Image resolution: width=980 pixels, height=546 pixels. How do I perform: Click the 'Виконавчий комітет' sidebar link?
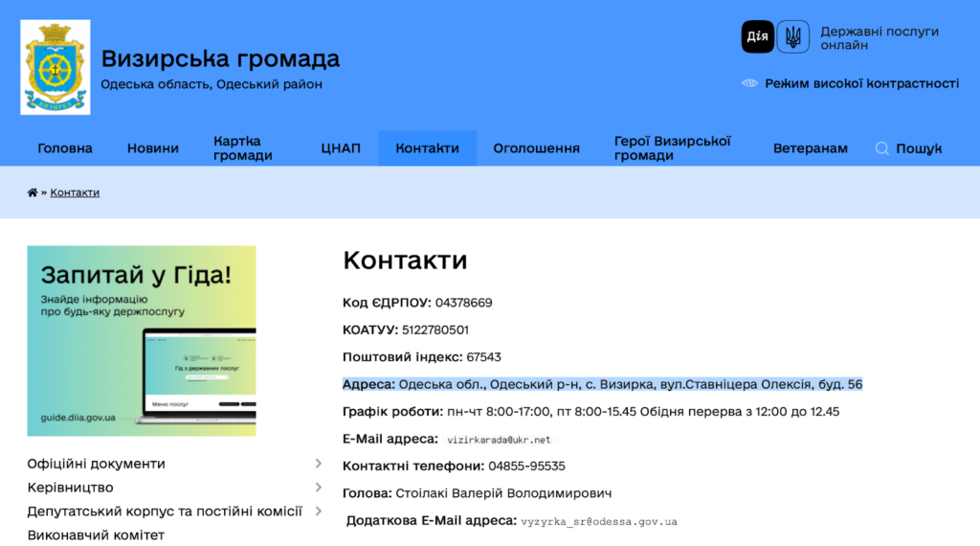pyautogui.click(x=96, y=535)
